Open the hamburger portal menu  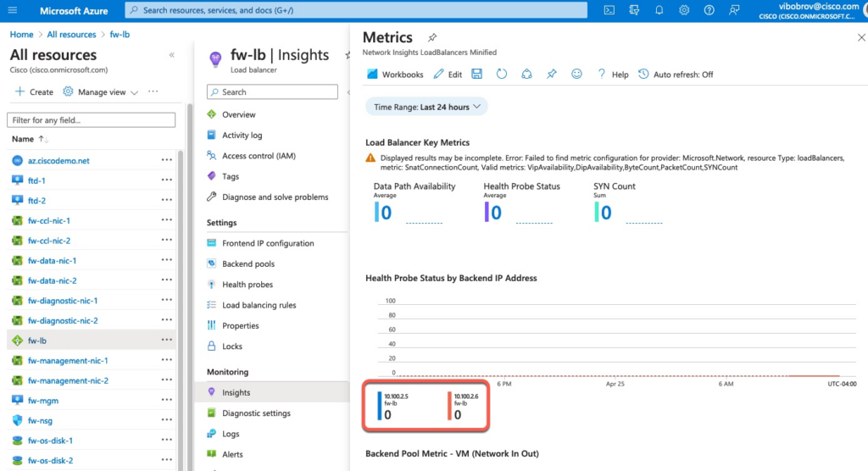[x=14, y=10]
